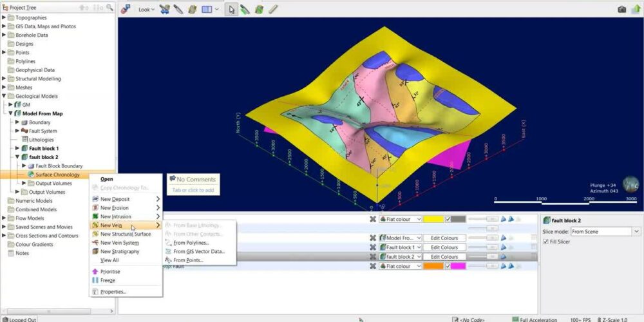Open the New Deposit submenu
The height and width of the screenshot is (322, 644).
(x=126, y=199)
